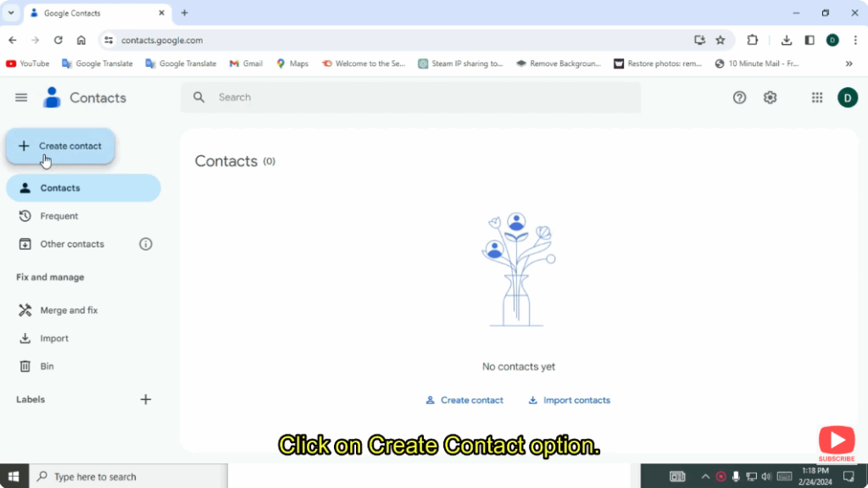
Task: Show overflow bookmarks with the double chevron
Action: tap(849, 63)
